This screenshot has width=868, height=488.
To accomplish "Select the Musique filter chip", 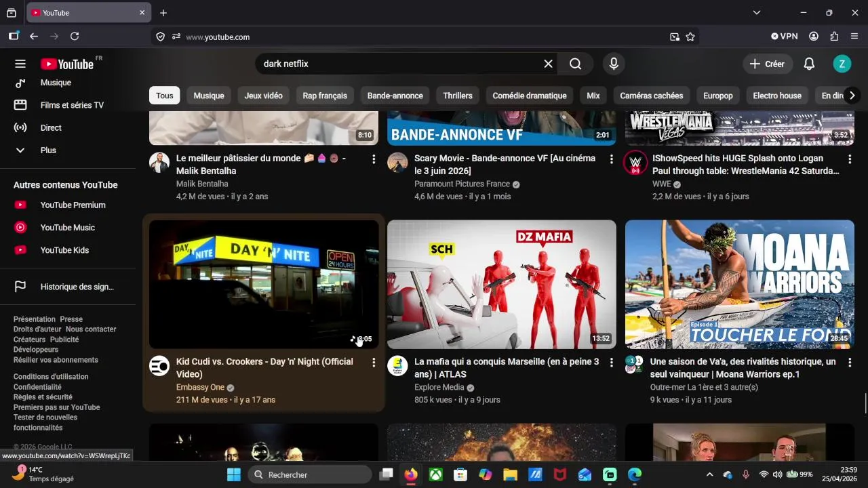I will pos(209,96).
